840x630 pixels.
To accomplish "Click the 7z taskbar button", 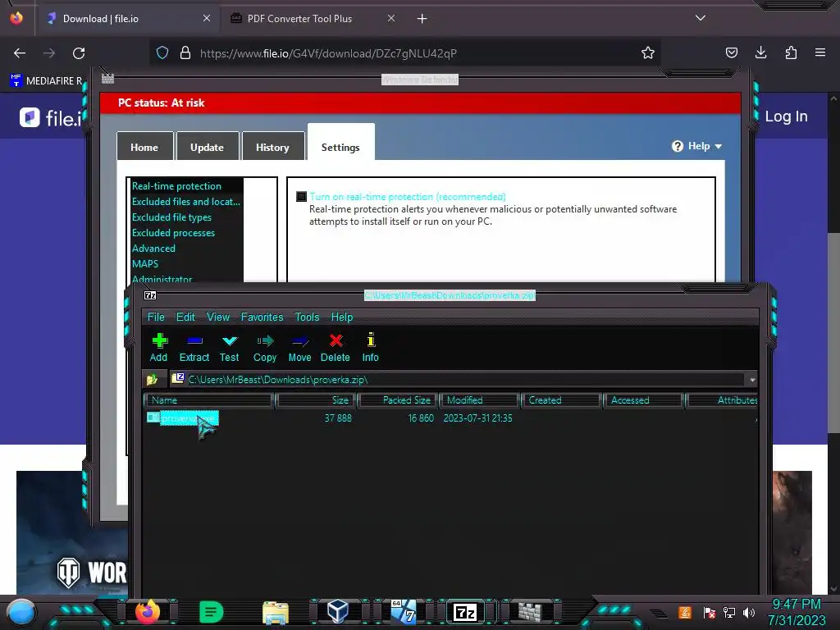I will (x=465, y=612).
